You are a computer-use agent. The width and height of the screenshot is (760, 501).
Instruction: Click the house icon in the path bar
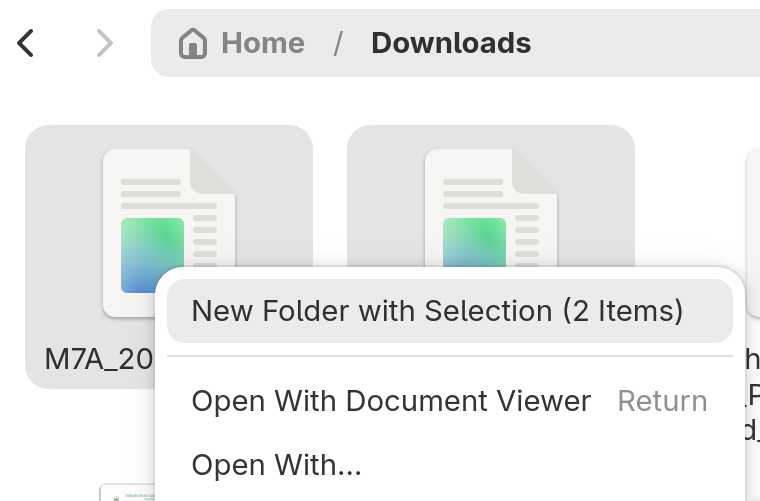pos(192,43)
